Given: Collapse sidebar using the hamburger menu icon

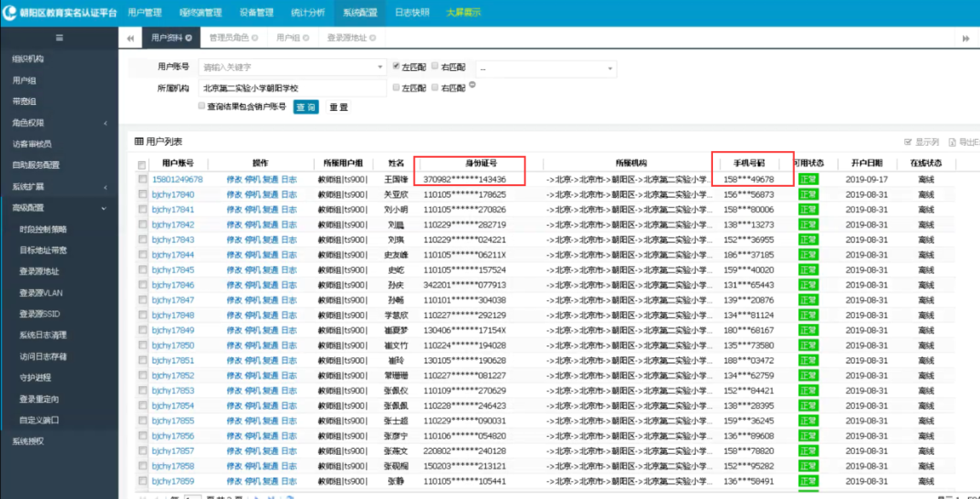Looking at the screenshot, I should [x=60, y=38].
